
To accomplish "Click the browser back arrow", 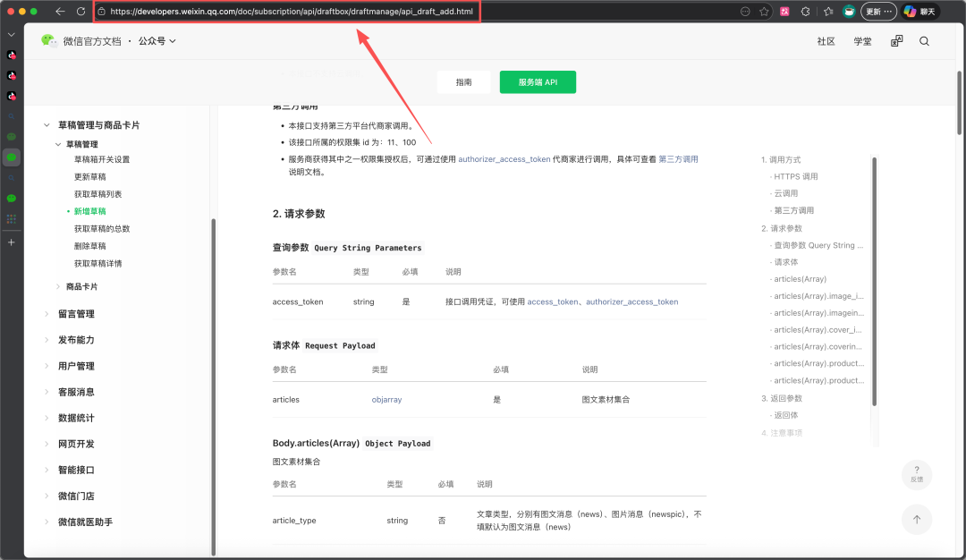I will click(60, 11).
